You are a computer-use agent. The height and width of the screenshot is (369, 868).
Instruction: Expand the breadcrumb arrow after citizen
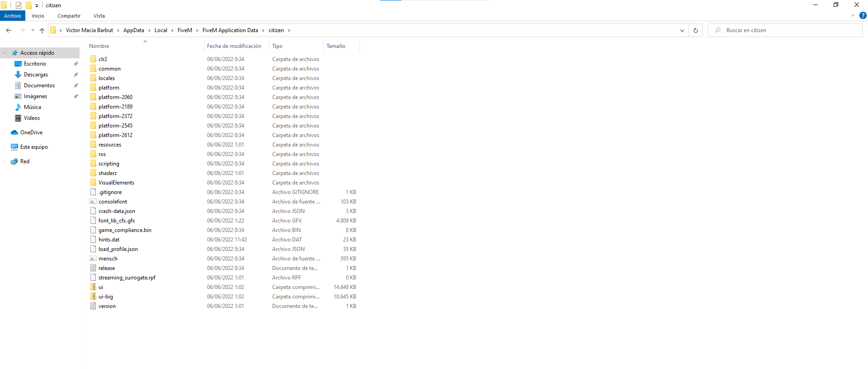289,30
